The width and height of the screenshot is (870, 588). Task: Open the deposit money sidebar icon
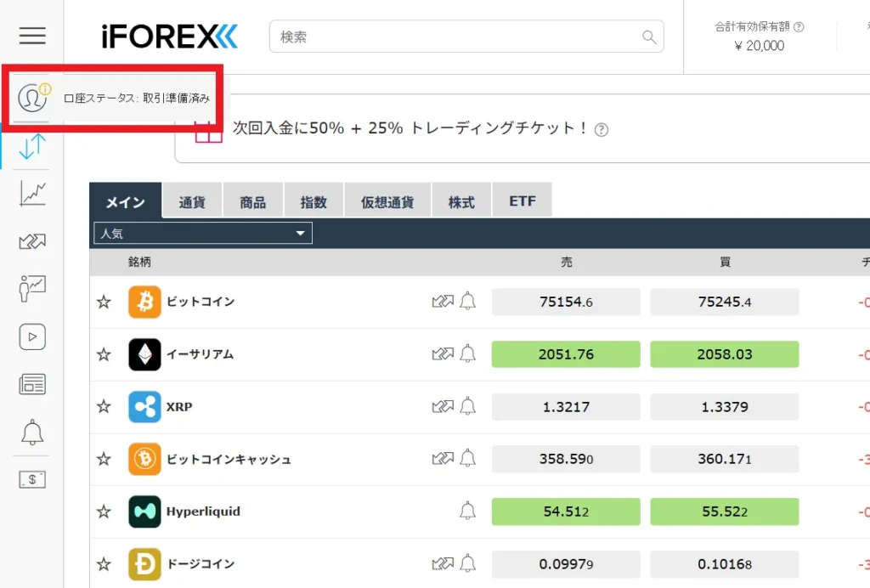32,479
